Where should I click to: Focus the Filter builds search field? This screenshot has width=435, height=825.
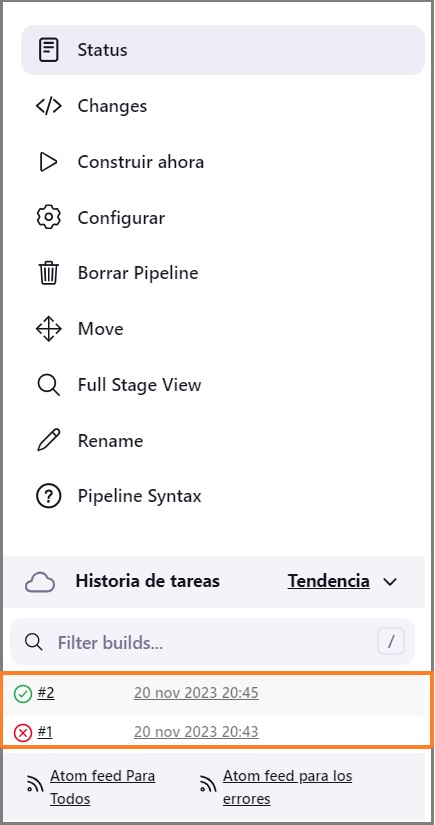(x=213, y=642)
